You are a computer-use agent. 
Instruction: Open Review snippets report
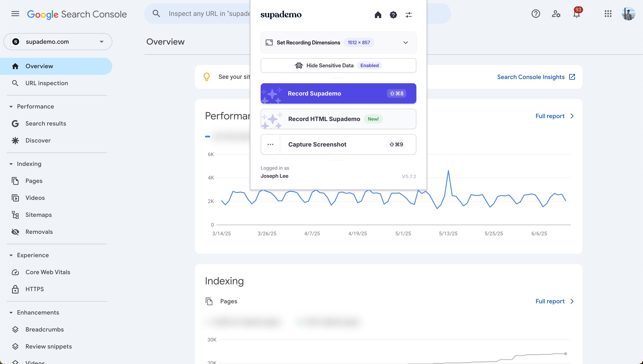(x=56, y=347)
